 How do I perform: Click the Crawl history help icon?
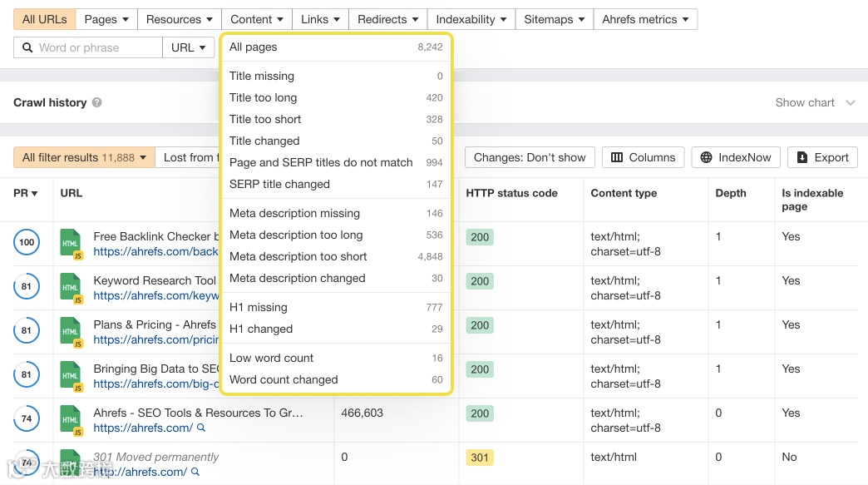[x=97, y=103]
